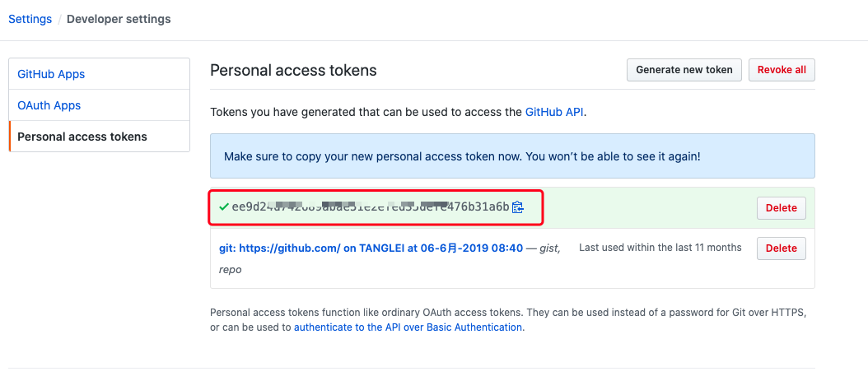Click the green checkmark beside the token
This screenshot has height=376, width=868.
pyautogui.click(x=224, y=207)
